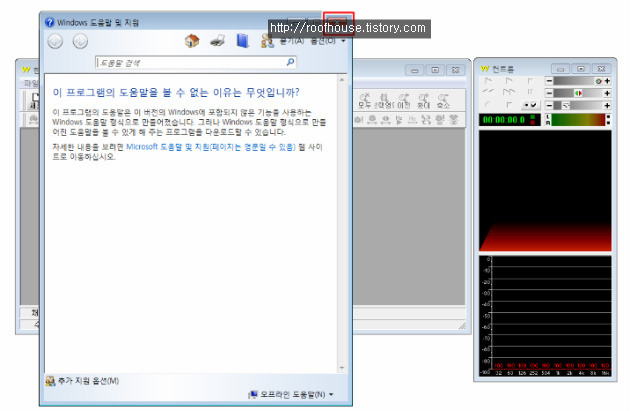Click record button in 컨트롤 window
Image resolution: width=630 pixels, height=411 pixels.
pyautogui.click(x=488, y=105)
